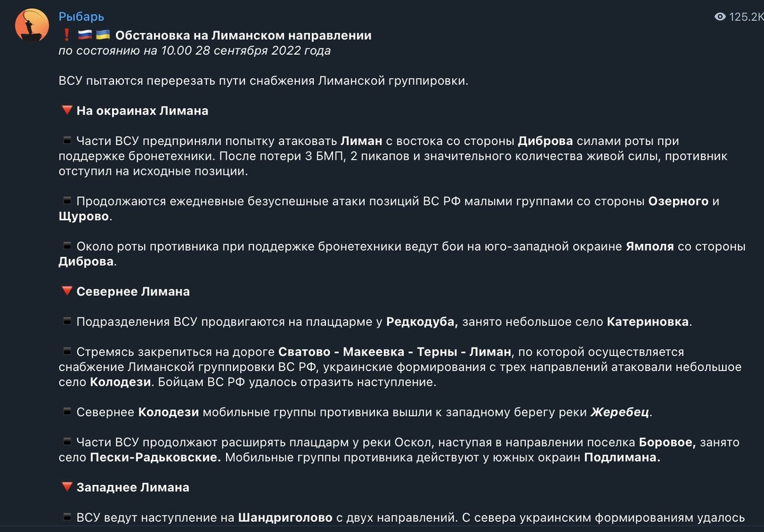Click the Russian flag emoji
This screenshot has height=532, width=764.
tap(85, 36)
